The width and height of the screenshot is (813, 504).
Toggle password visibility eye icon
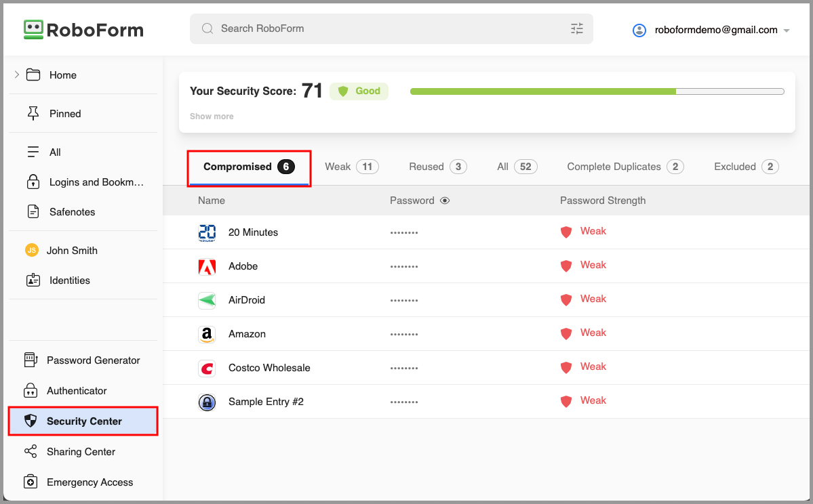(x=445, y=201)
